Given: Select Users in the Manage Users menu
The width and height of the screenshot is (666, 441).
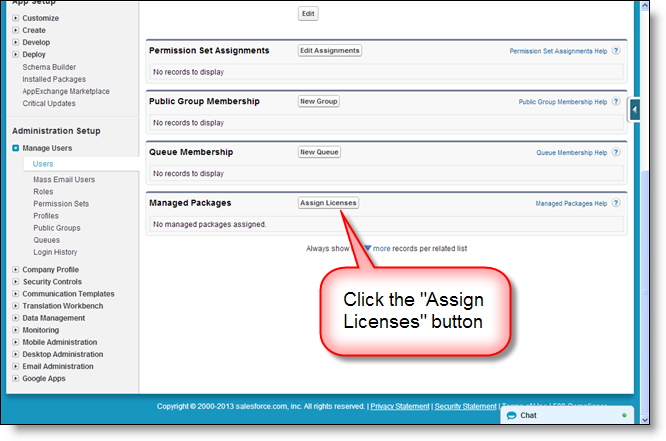Looking at the screenshot, I should (43, 163).
